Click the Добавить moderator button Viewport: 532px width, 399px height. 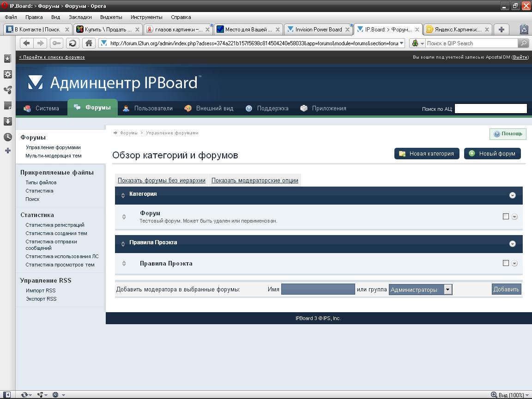pyautogui.click(x=506, y=289)
